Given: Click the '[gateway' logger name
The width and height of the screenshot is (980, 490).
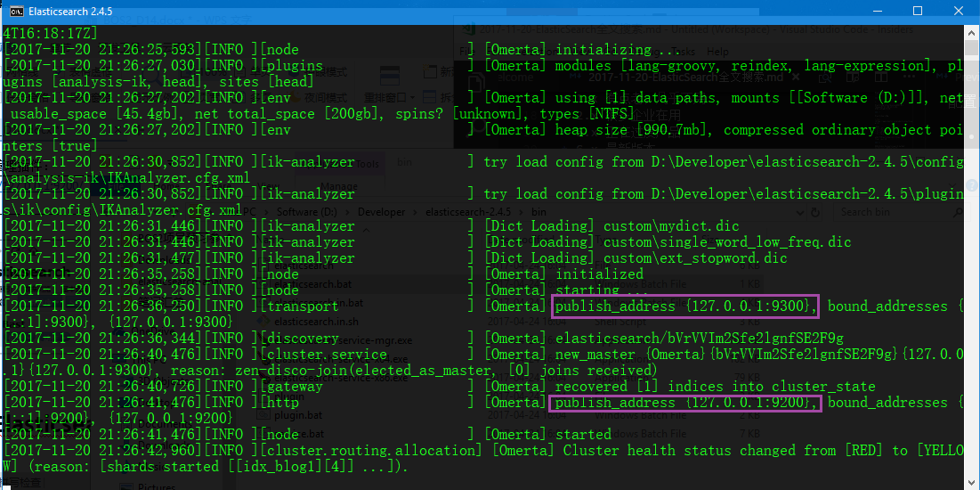Looking at the screenshot, I should [292, 387].
